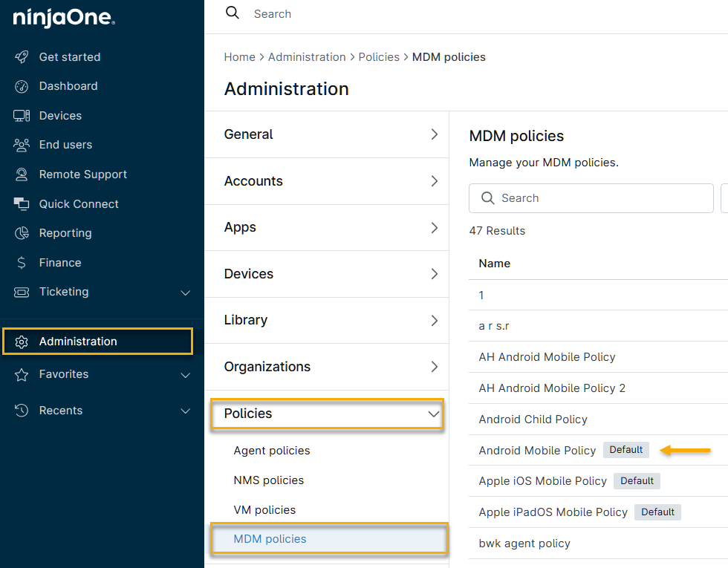Expand the Apps section arrow
The image size is (728, 568).
(434, 228)
